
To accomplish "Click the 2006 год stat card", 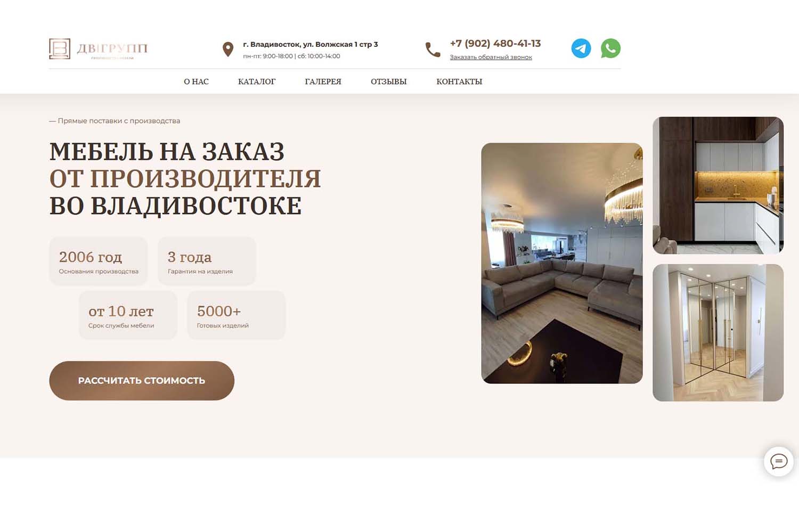I will click(99, 261).
